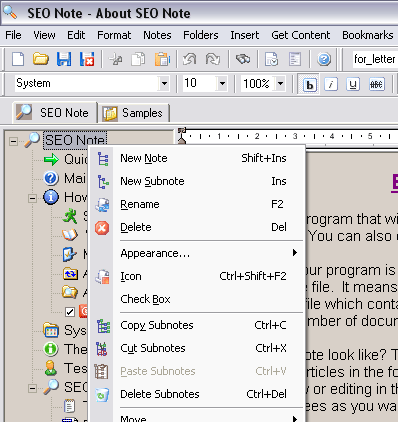Open the Notes menu
The image size is (398, 422).
coord(157,35)
